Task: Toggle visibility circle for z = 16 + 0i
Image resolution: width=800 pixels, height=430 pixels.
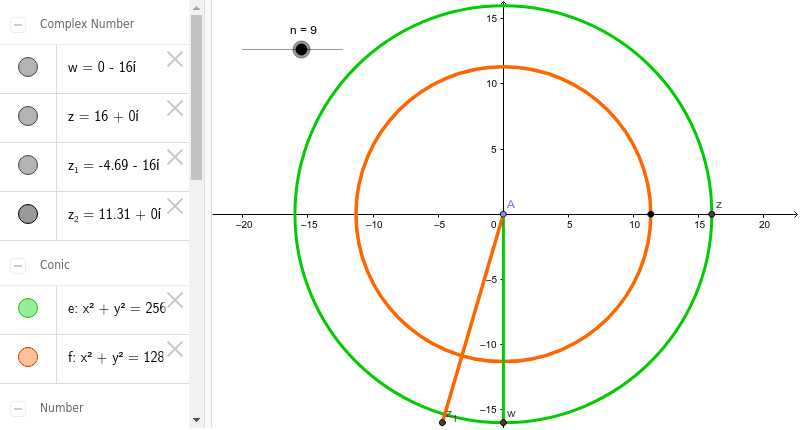Action: (x=28, y=116)
